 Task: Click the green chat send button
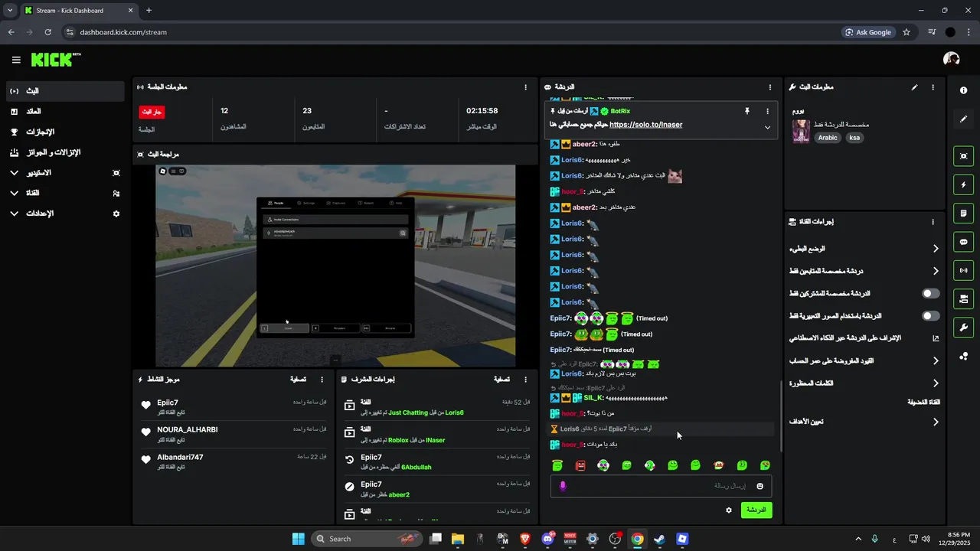756,510
